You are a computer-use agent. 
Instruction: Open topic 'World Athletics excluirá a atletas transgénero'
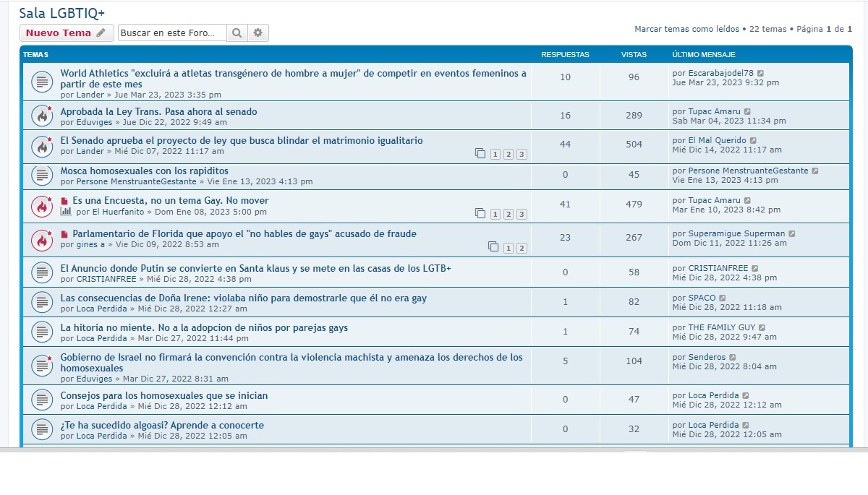(293, 79)
